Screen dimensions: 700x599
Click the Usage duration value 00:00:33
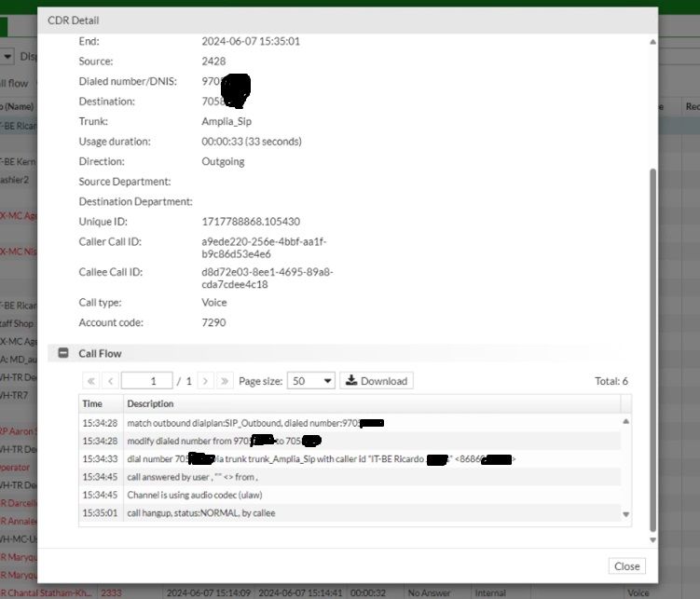pos(252,142)
